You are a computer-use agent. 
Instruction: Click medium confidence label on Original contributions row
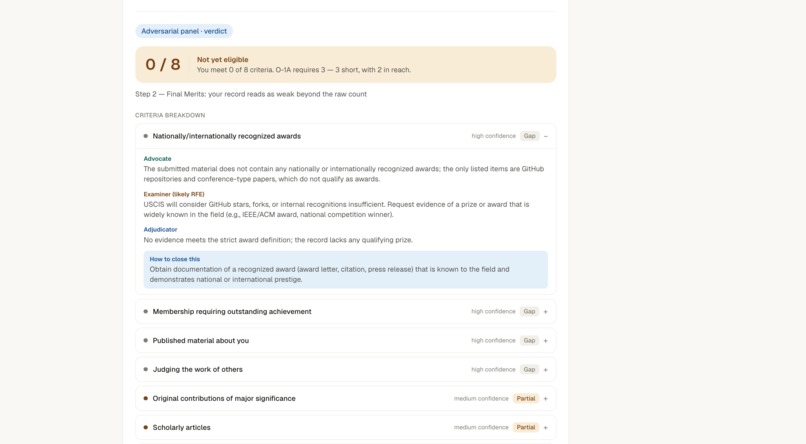[x=481, y=399]
